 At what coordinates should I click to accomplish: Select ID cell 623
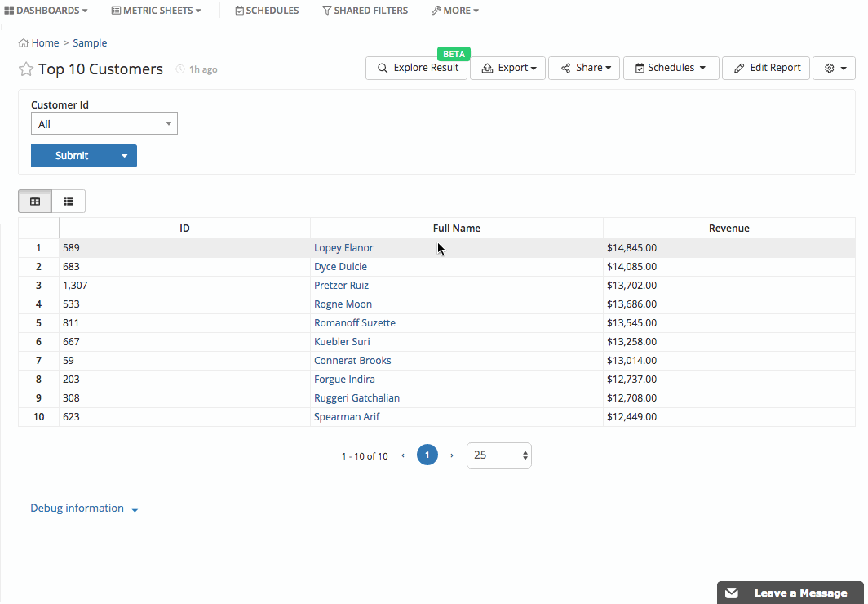185,417
